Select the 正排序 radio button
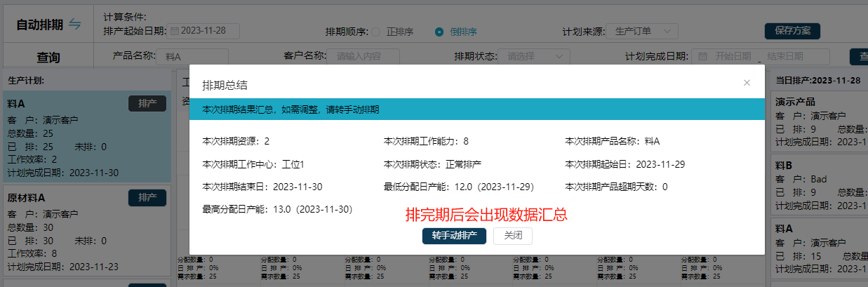 click(376, 32)
